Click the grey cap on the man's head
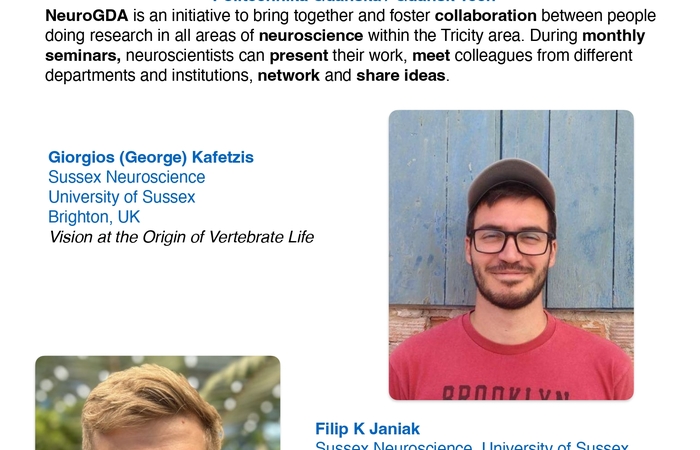 (511, 180)
